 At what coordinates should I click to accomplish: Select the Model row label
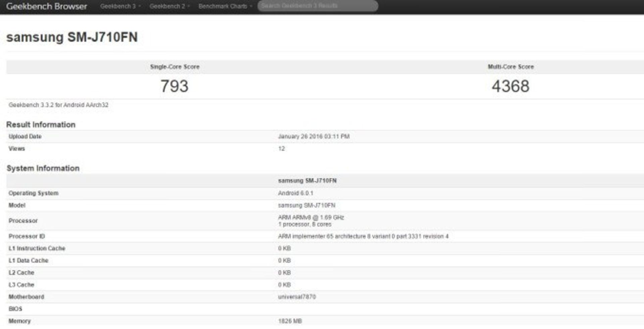coord(17,205)
